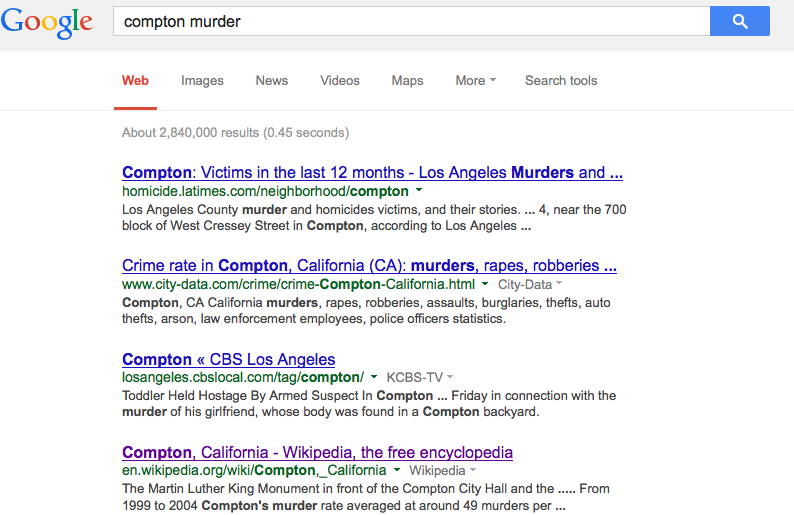The width and height of the screenshot is (794, 515).
Task: Focus the search box containing compton murder
Action: [411, 21]
